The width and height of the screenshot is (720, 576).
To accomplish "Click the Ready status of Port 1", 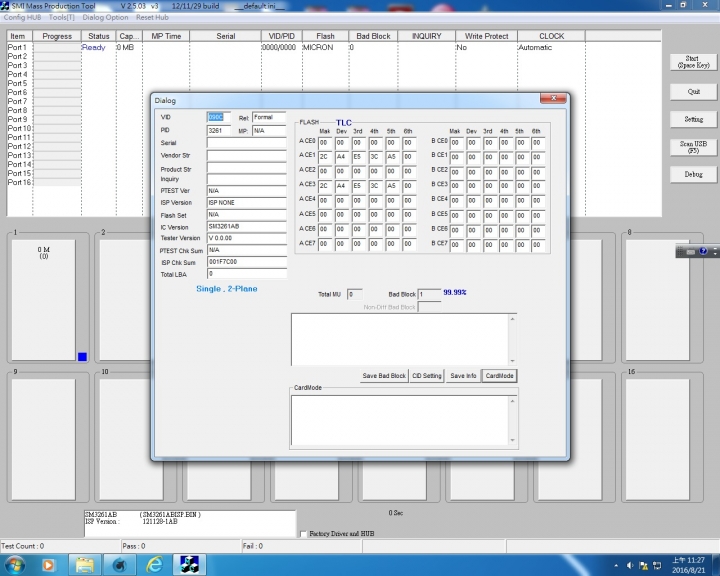I will click(x=93, y=47).
